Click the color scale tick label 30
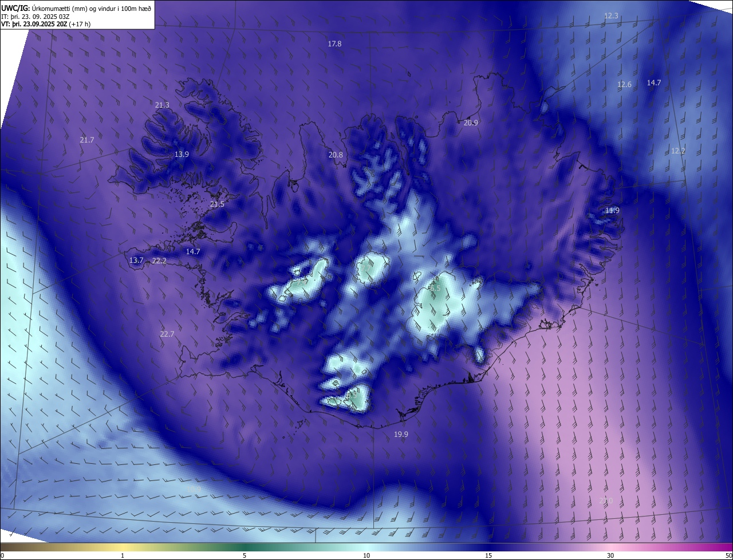This screenshot has height=560, width=733. tap(610, 556)
